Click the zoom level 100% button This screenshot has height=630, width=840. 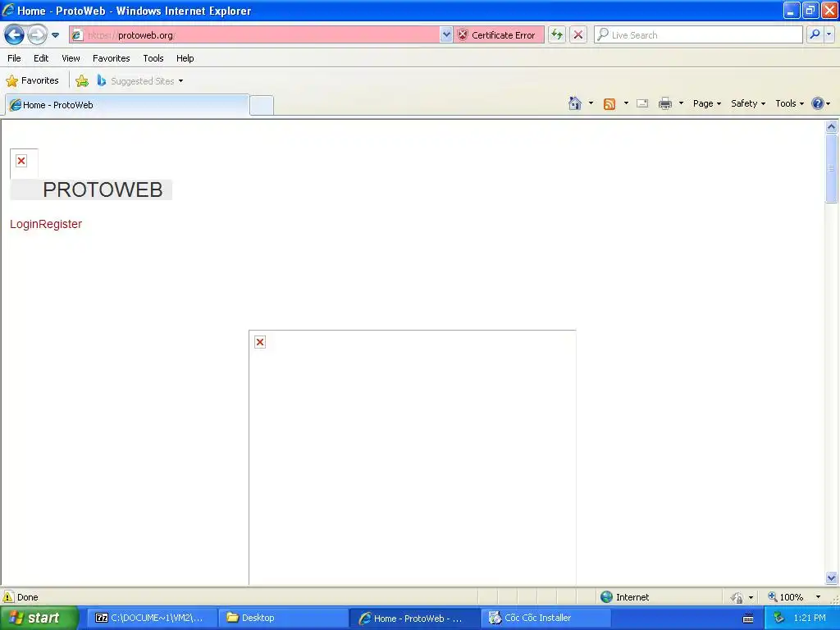[786, 597]
